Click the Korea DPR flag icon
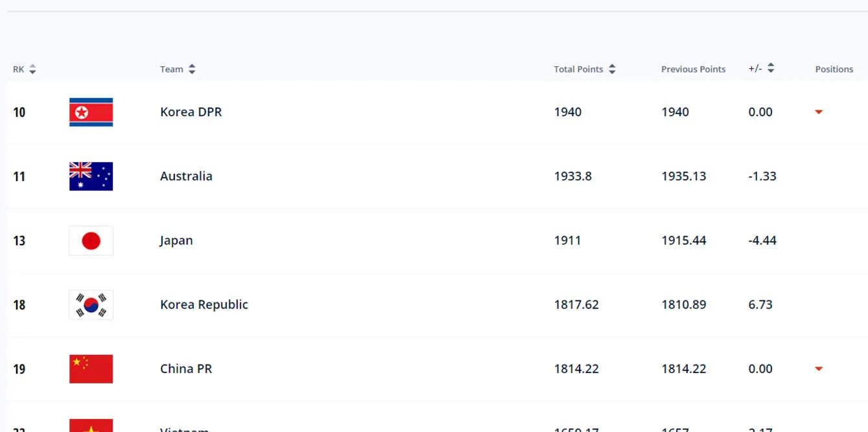868x432 pixels. [91, 112]
